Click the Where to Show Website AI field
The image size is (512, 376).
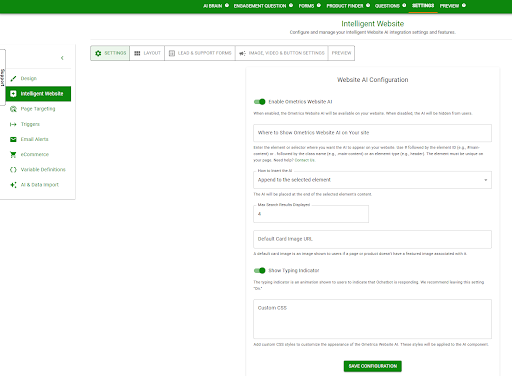click(372, 133)
